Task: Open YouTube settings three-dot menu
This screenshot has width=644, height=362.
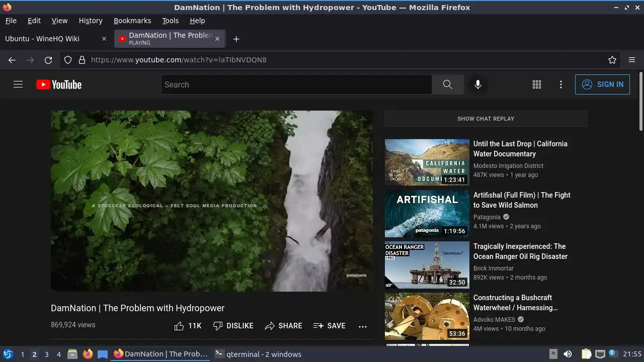Action: 561,84
